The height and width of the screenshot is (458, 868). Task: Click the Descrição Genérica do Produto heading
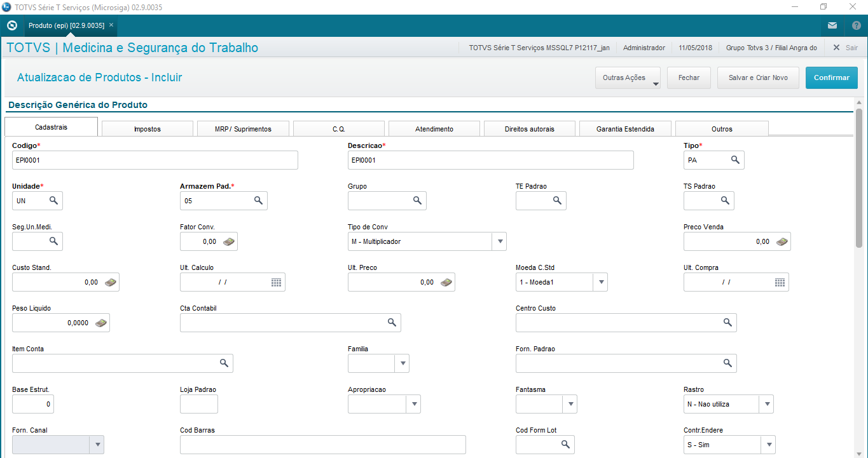click(78, 105)
